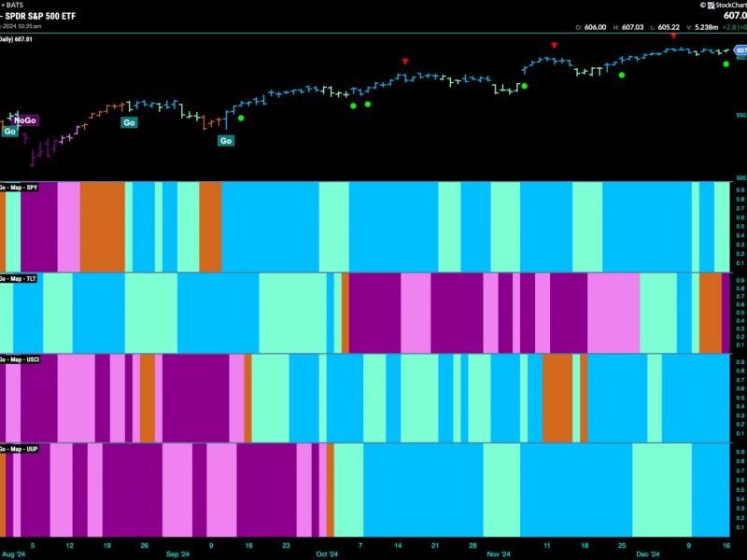Click the BATS exchange label
This screenshot has width=747, height=560.
click(14, 6)
